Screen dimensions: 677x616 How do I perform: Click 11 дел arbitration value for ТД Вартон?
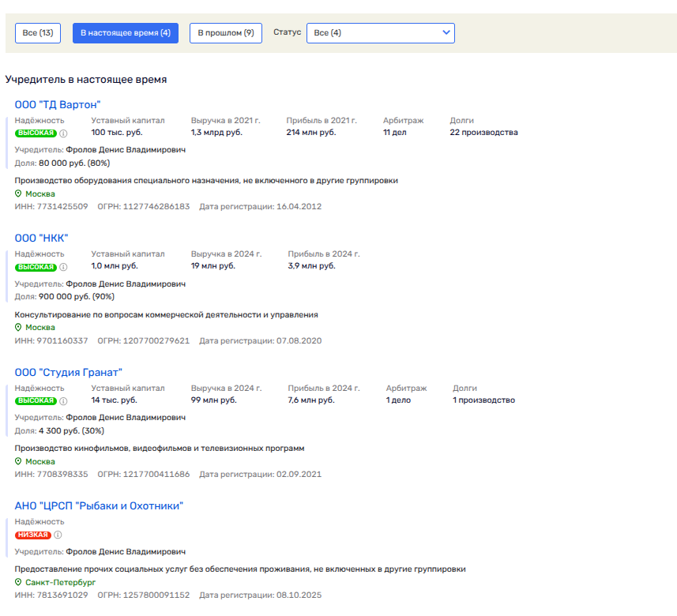tap(394, 132)
